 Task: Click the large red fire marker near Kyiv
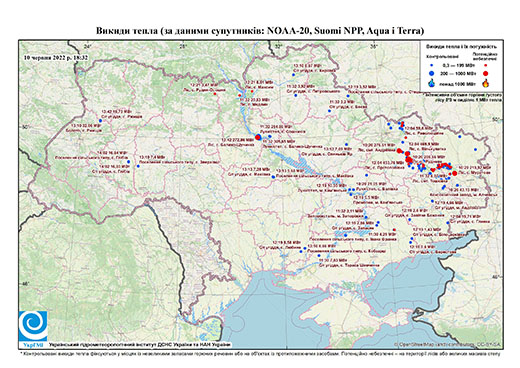click(x=258, y=137)
